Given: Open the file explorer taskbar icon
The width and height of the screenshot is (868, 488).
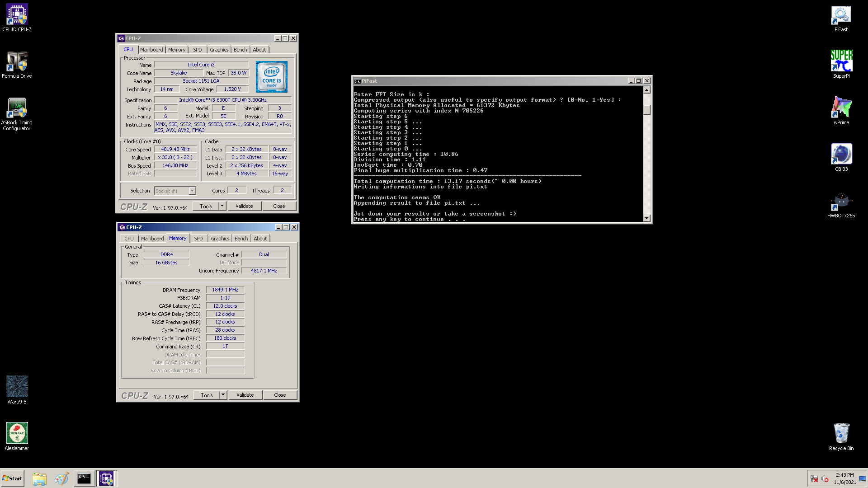Looking at the screenshot, I should (x=39, y=479).
